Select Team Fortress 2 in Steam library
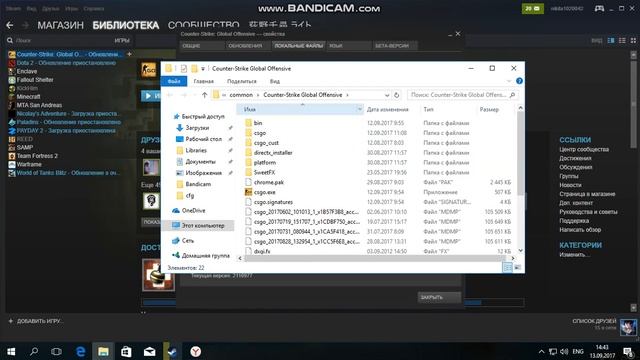 (37, 156)
